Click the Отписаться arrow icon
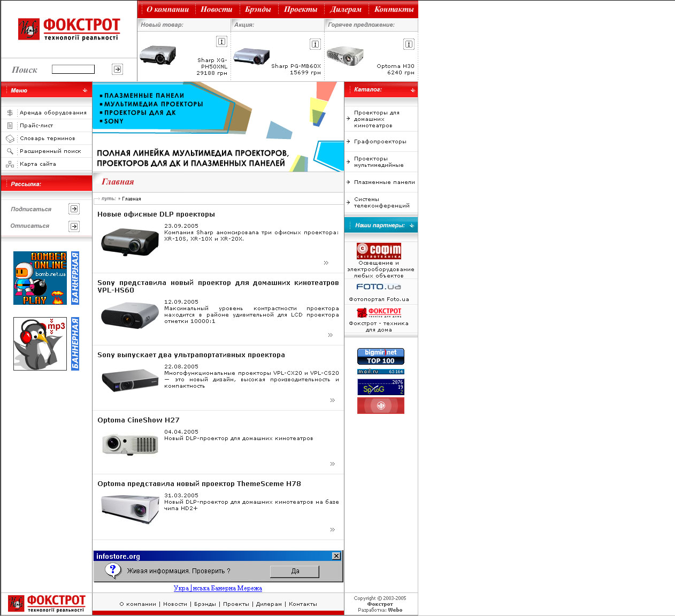Screen dimensions: 675x616 74,226
